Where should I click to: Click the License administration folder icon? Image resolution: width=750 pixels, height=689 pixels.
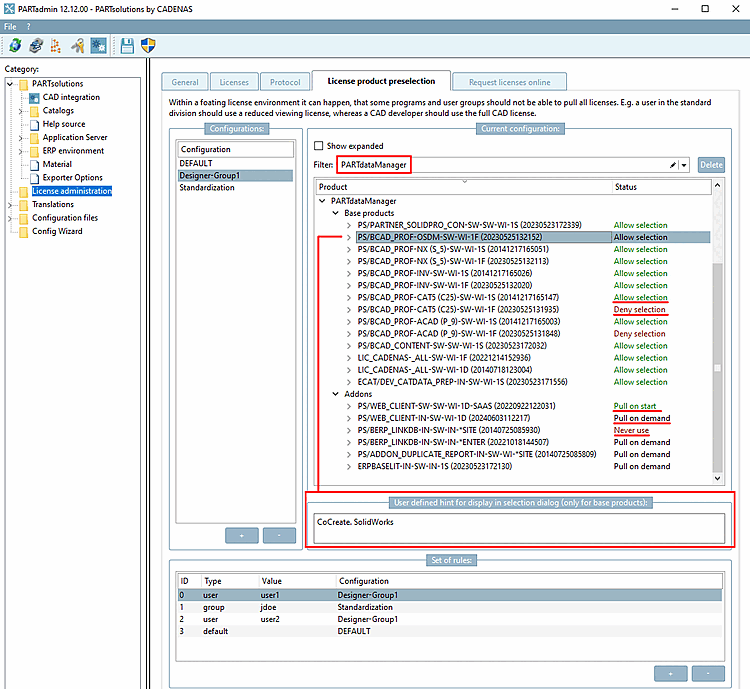[24, 191]
